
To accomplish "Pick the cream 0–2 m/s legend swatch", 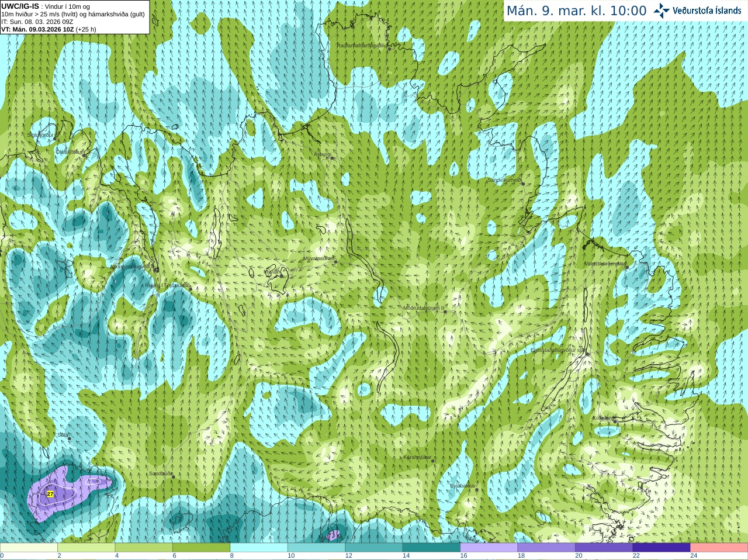I will point(29,548).
